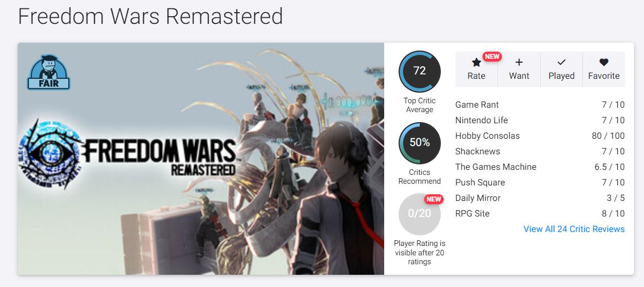Open the Game Rant review
This screenshot has height=287, width=644.
click(x=477, y=105)
